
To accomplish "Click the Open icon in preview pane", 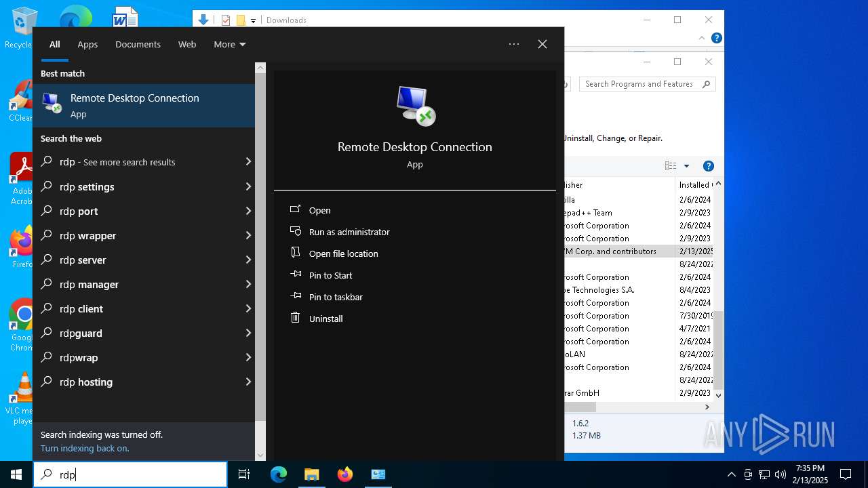I will click(x=295, y=209).
